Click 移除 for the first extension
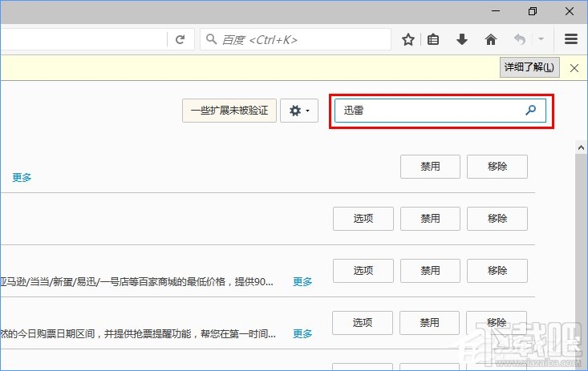 497,167
